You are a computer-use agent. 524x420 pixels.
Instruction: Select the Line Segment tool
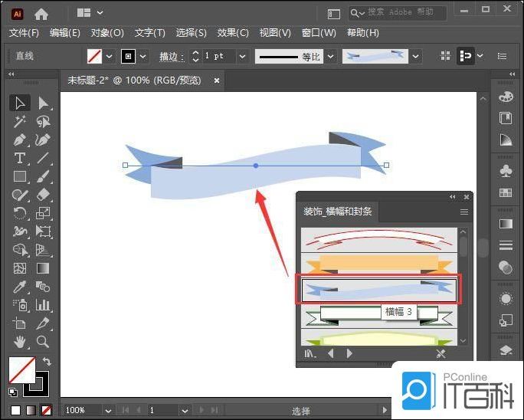coord(43,158)
